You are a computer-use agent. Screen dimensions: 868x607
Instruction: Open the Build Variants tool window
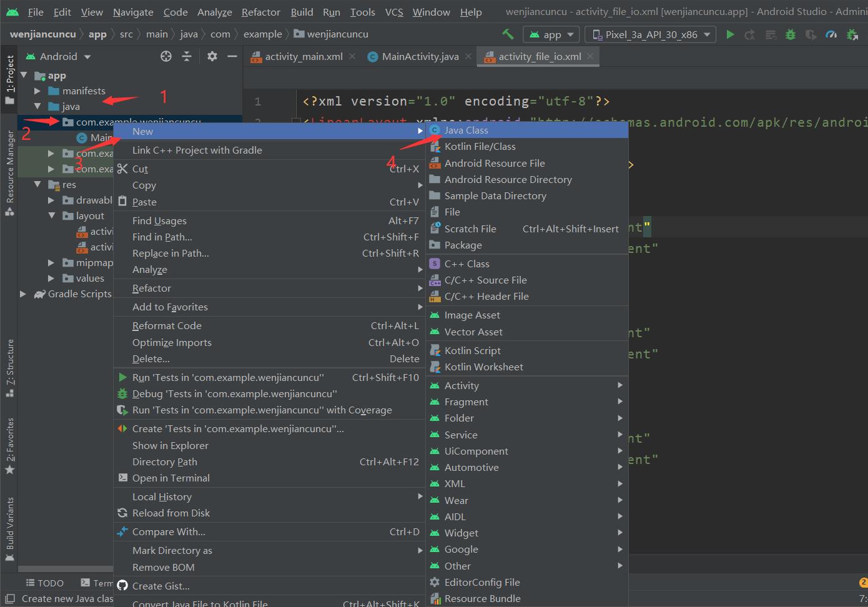pyautogui.click(x=9, y=530)
